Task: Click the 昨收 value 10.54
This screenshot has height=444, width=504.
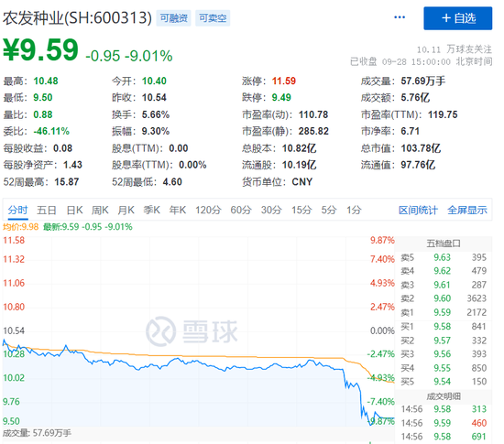Action: pos(154,98)
